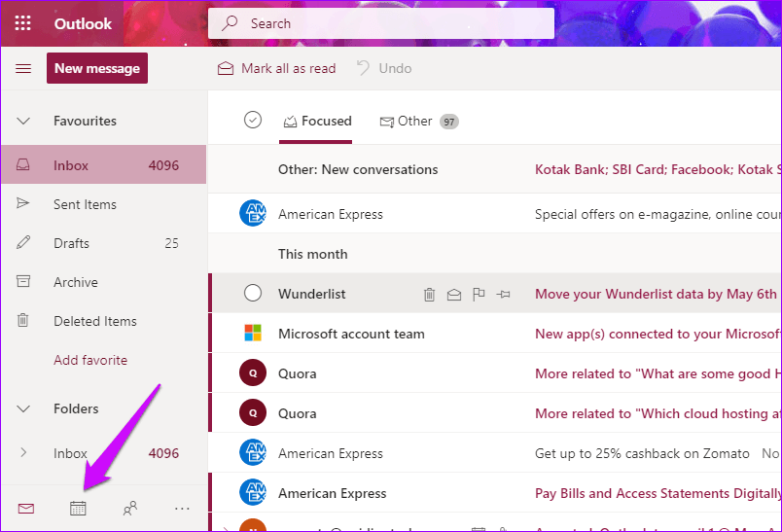This screenshot has height=532, width=782.
Task: Click the first Quora avatar
Action: click(x=253, y=372)
